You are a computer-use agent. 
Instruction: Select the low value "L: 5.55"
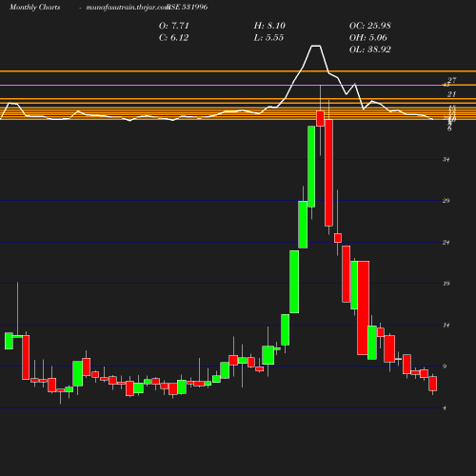(268, 37)
